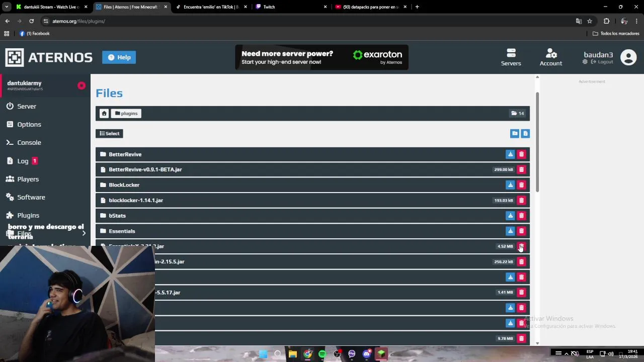Open the Chrome apps grid
The height and width of the screenshot is (362, 644).
tap(7, 34)
